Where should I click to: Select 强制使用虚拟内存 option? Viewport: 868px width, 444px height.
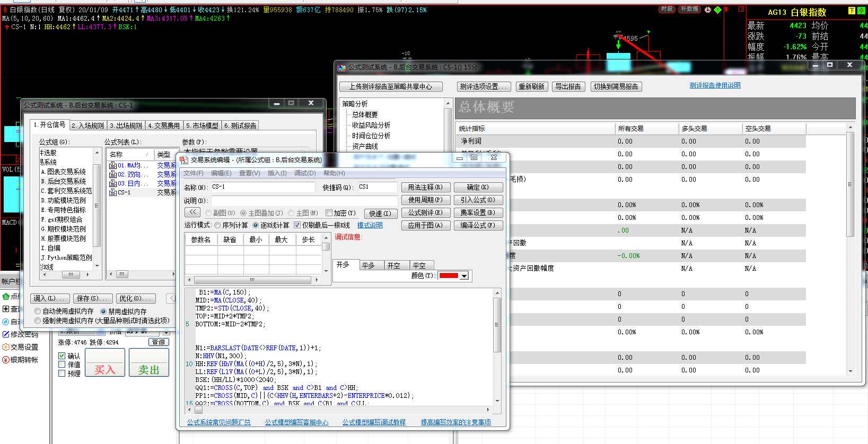[x=38, y=321]
